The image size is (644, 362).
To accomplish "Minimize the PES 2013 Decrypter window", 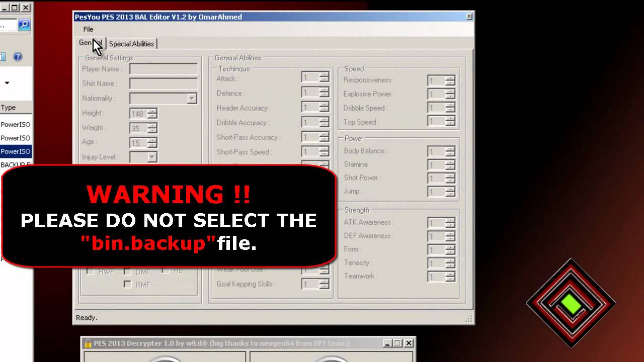I will tap(387, 343).
